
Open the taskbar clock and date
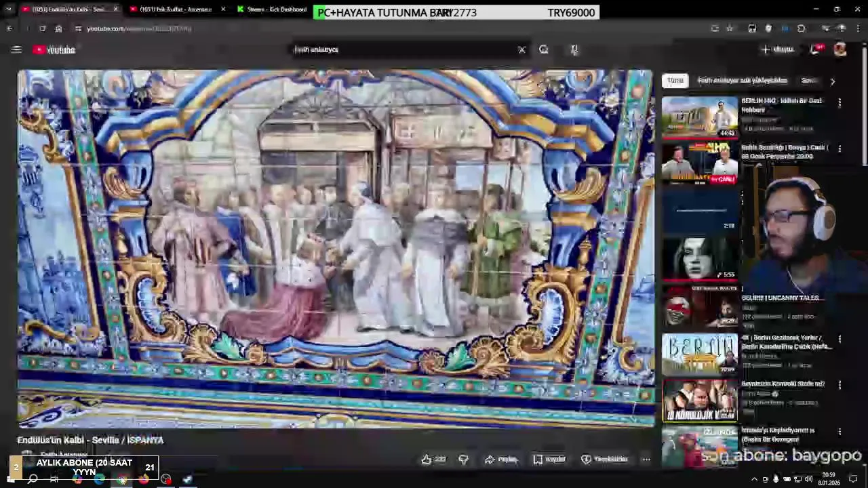point(829,479)
